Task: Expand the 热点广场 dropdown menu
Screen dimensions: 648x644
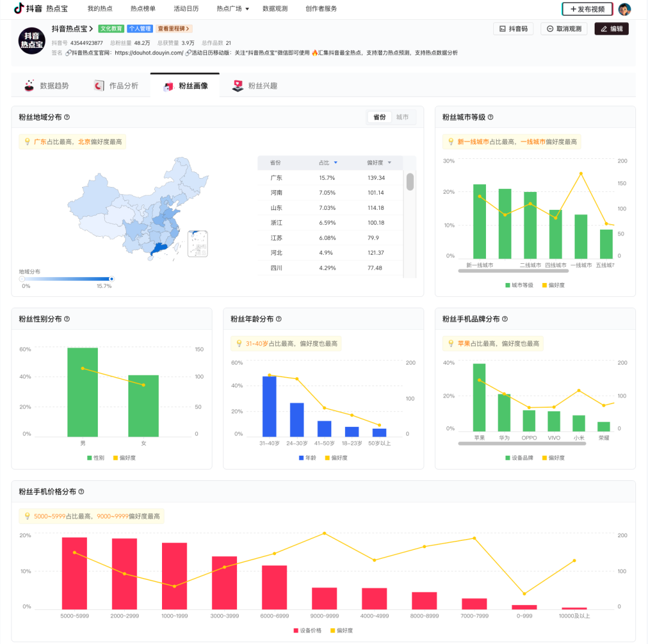Action: (x=233, y=8)
